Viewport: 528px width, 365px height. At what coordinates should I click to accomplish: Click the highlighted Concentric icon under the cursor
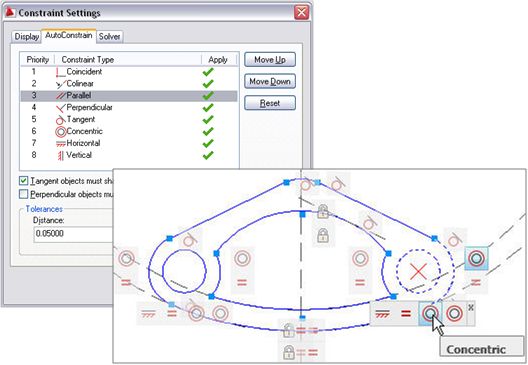[430, 313]
